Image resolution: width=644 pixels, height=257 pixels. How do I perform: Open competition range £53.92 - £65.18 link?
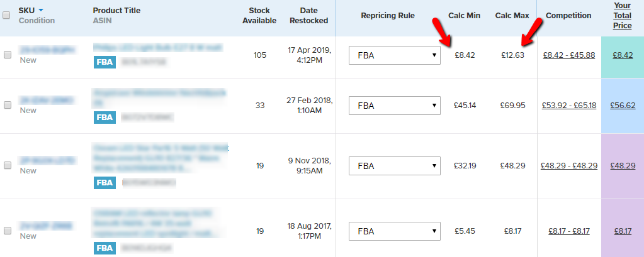[568, 105]
